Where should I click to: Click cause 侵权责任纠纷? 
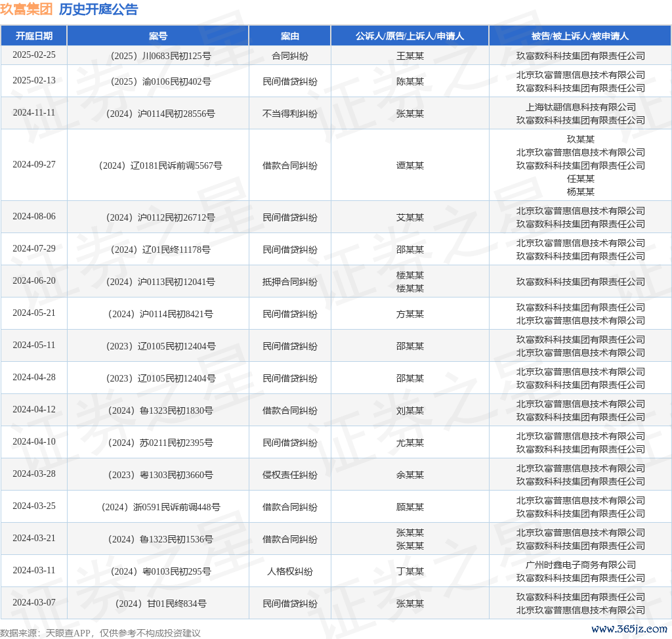click(x=289, y=475)
